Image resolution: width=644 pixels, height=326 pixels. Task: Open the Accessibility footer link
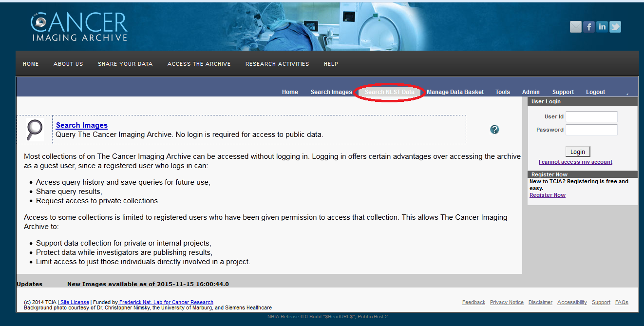pos(572,302)
